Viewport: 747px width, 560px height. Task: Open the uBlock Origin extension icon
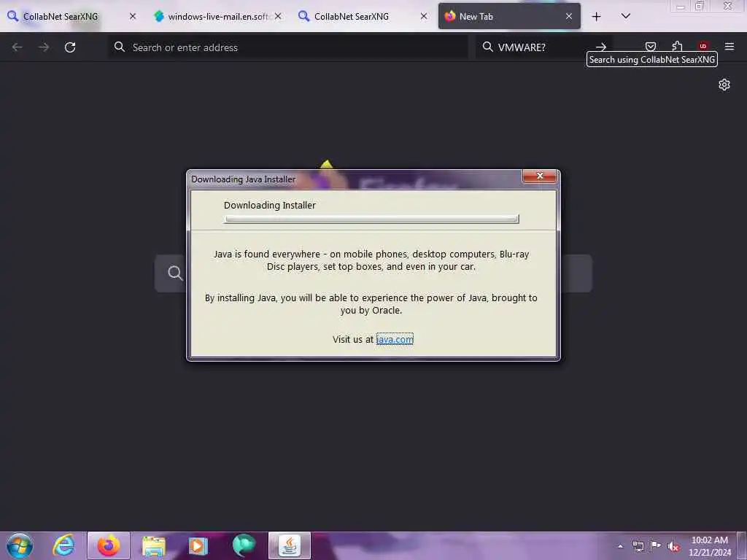tap(703, 46)
